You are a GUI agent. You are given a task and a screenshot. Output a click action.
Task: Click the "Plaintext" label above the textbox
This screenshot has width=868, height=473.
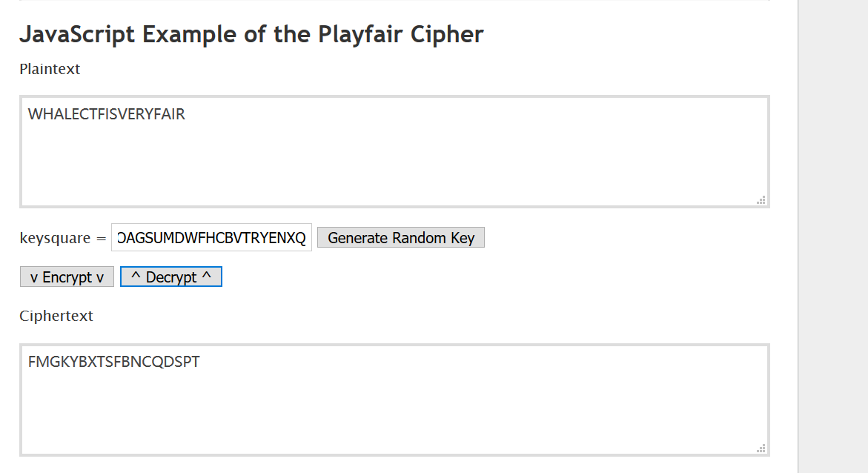50,69
